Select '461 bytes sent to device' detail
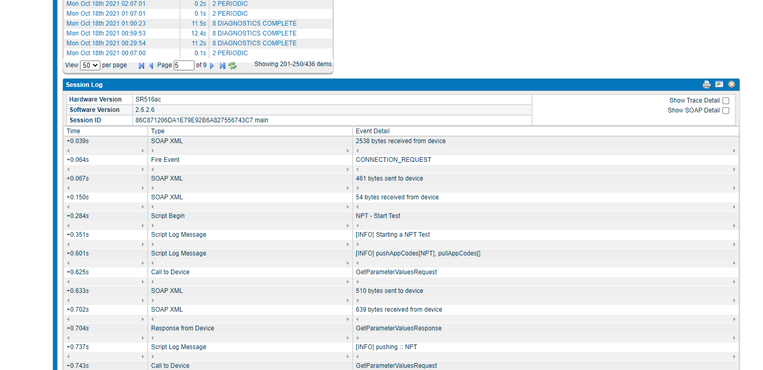763x370 pixels. coord(389,179)
